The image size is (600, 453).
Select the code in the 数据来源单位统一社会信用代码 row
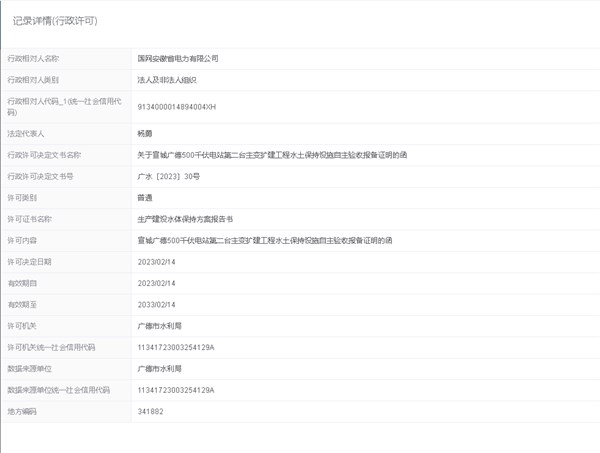point(176,390)
